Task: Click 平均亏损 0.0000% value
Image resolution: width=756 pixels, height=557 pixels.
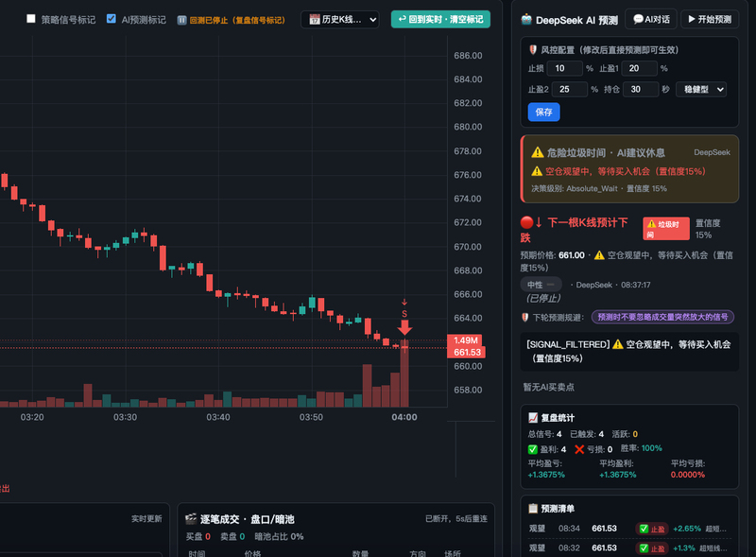Action: point(688,475)
